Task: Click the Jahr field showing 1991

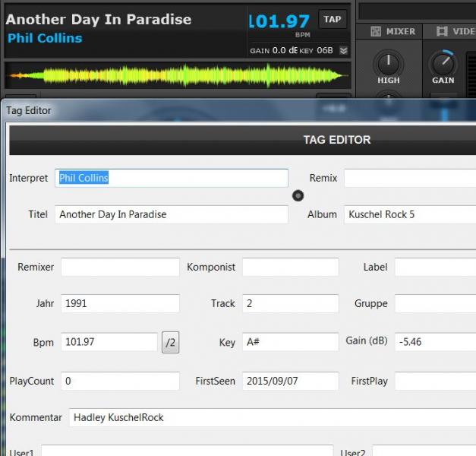Action: 120,303
